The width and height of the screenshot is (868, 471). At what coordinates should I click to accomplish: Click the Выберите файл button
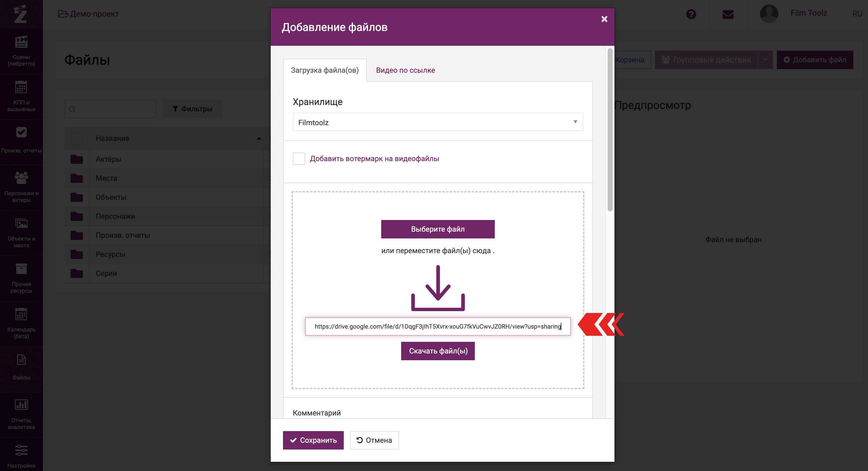point(438,229)
